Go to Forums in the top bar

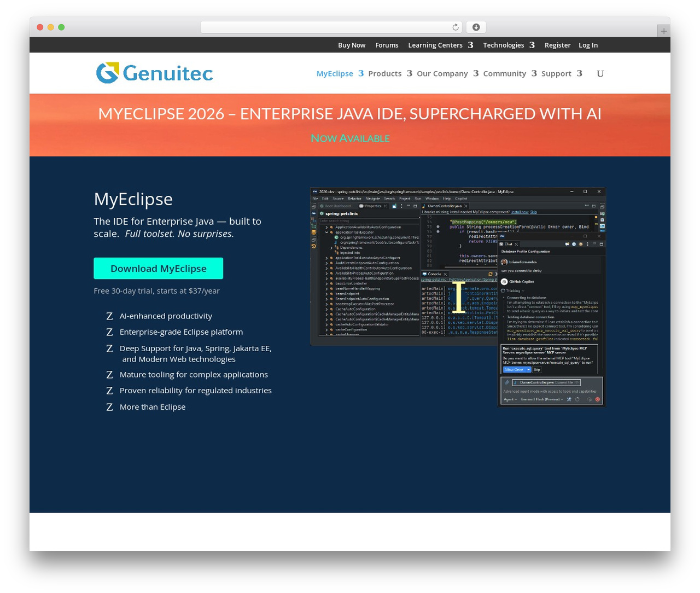pos(387,45)
